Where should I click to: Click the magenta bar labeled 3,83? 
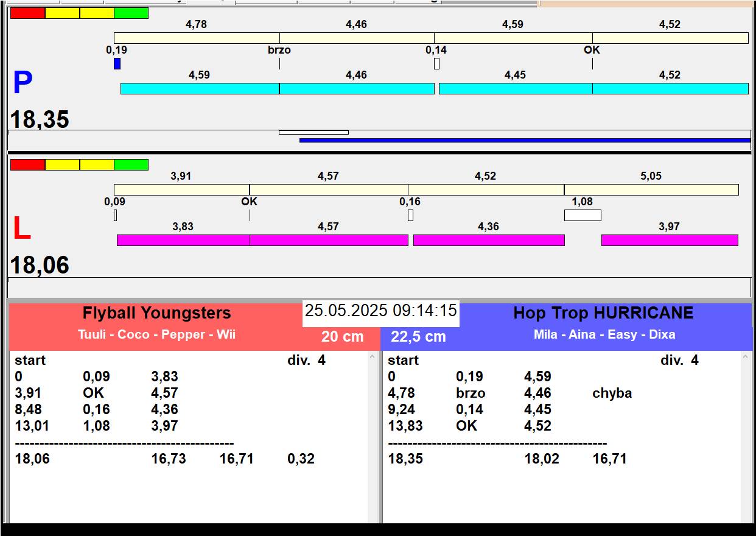point(183,240)
